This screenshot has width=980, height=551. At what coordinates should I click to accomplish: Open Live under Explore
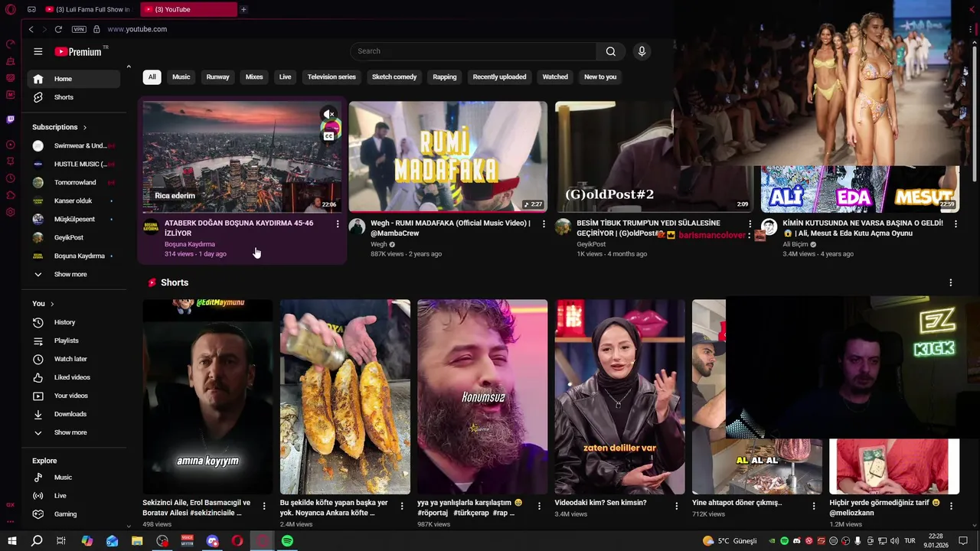point(73,496)
